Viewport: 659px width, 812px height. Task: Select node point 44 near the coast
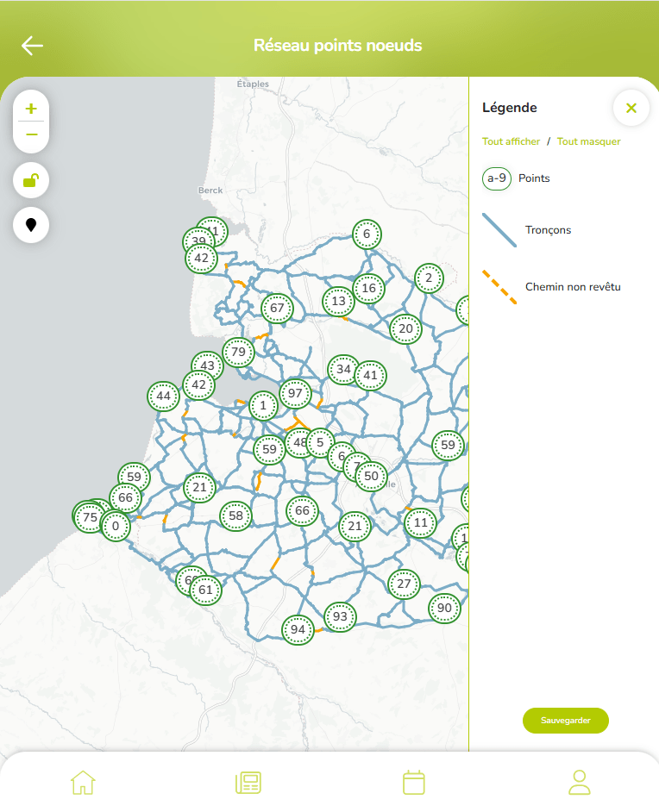coord(163,397)
